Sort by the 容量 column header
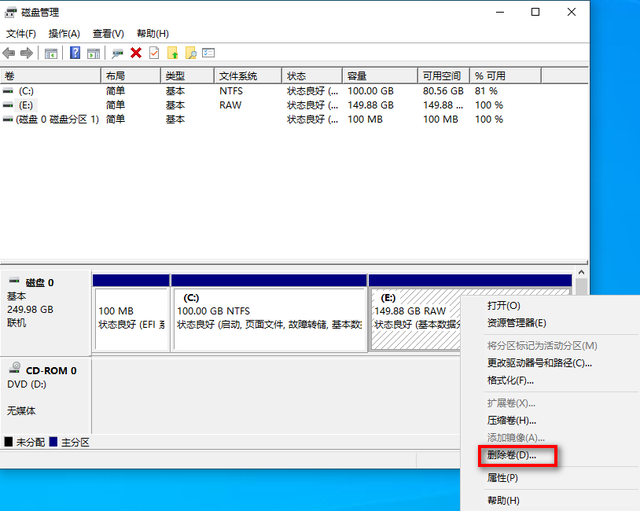This screenshot has width=640, height=511. click(380, 76)
